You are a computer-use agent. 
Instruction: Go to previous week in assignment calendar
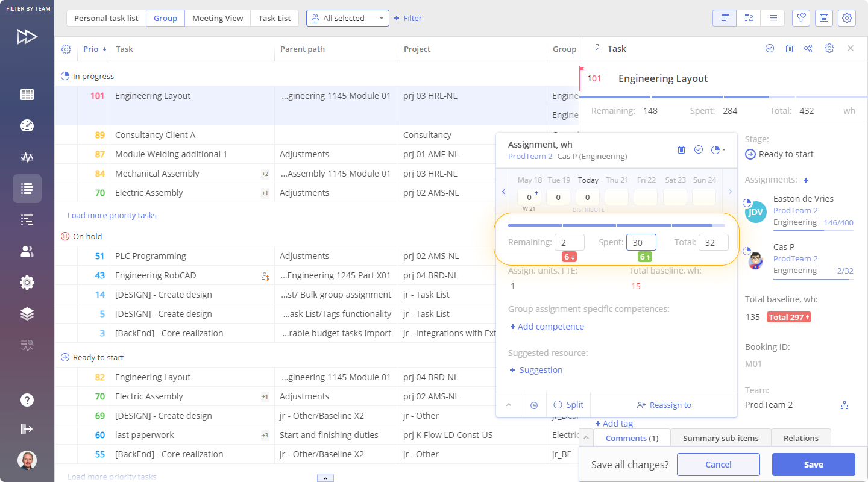(x=504, y=192)
